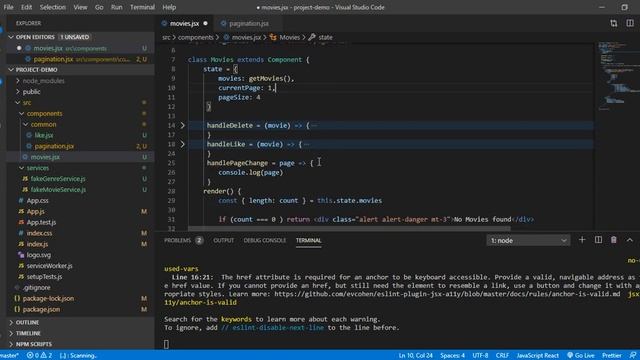640x360 pixels.
Task: Click Prettier status bar item
Action: 611,356
